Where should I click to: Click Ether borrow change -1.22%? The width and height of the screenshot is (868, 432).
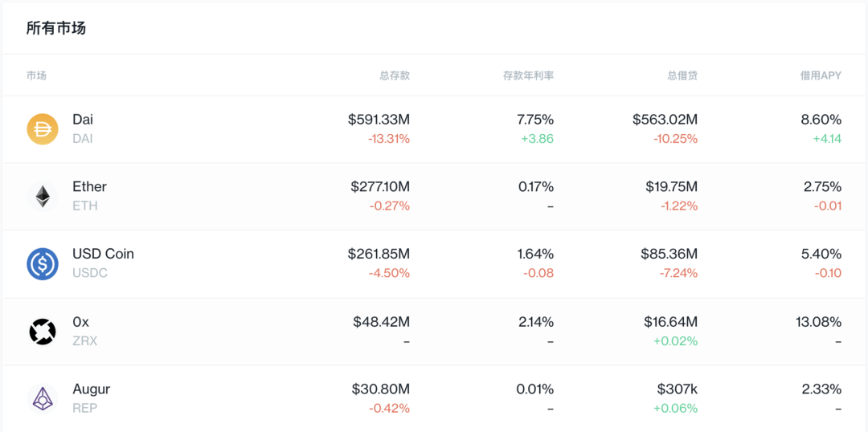pos(679,206)
